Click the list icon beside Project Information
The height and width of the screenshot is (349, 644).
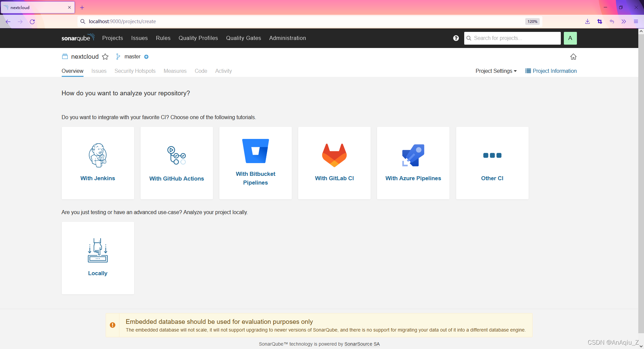528,71
